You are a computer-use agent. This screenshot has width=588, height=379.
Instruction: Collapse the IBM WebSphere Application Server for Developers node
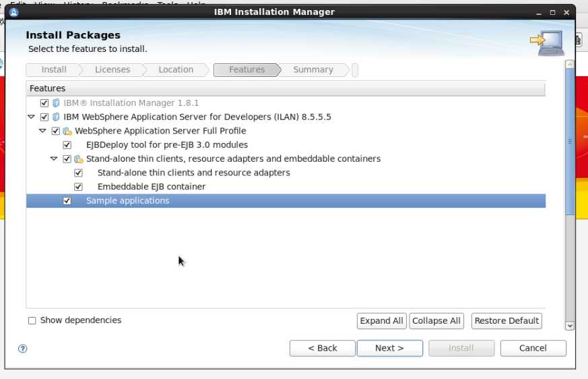pos(31,117)
